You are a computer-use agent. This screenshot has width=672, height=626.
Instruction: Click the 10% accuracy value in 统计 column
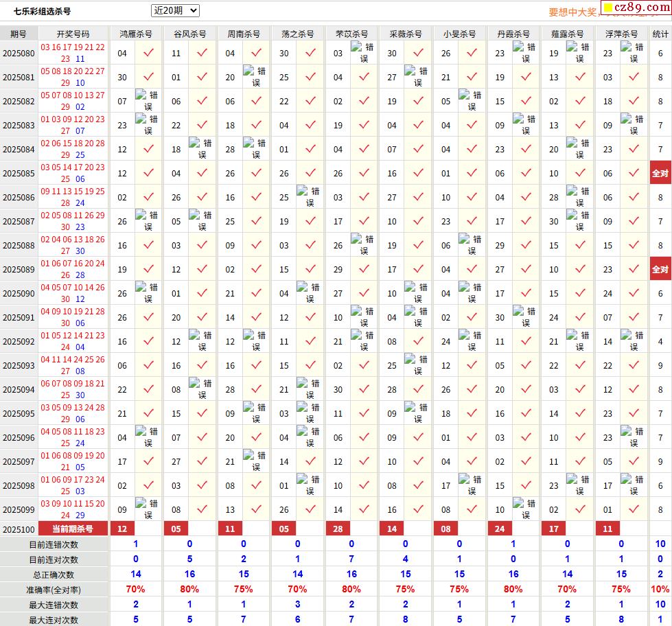(660, 589)
